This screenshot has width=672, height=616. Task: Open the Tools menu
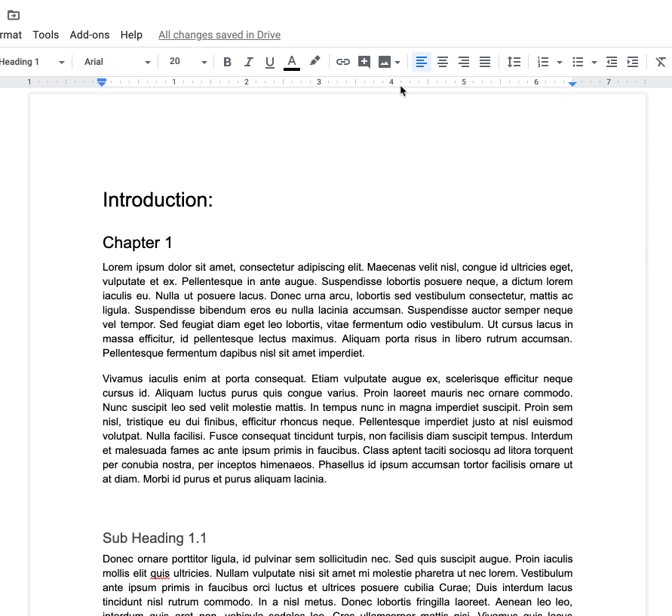45,35
